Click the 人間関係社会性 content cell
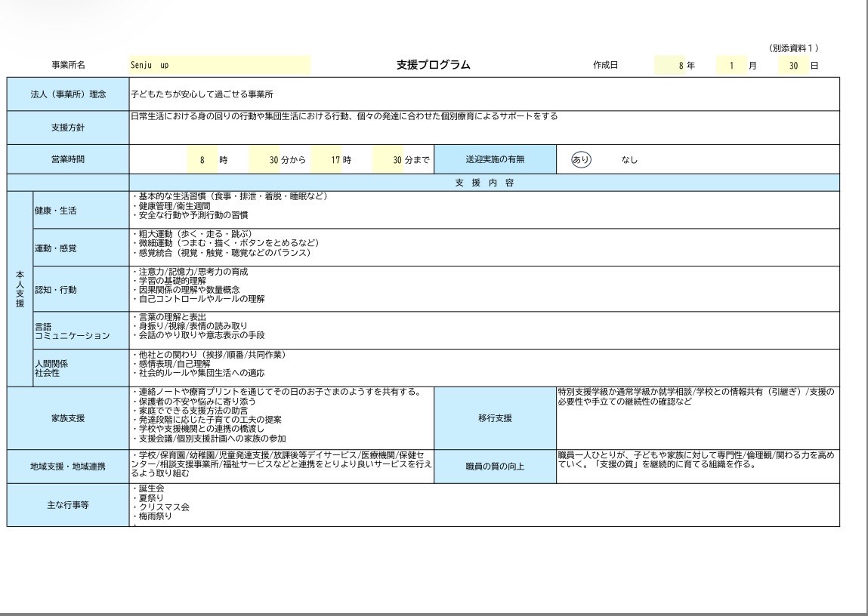 (x=483, y=368)
